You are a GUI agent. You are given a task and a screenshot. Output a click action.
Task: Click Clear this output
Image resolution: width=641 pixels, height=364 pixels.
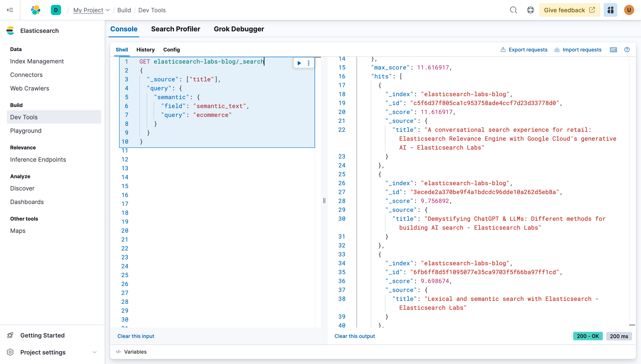point(355,336)
